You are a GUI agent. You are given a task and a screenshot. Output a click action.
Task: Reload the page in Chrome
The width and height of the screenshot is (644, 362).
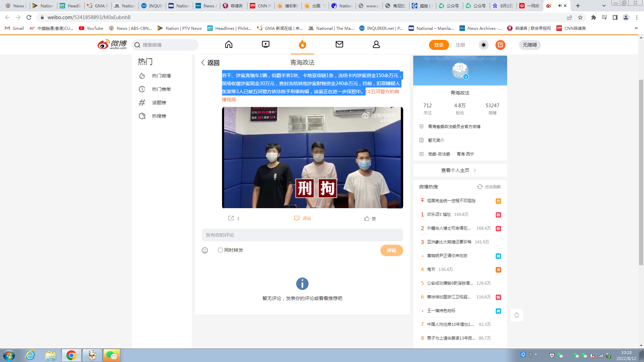coord(29,17)
